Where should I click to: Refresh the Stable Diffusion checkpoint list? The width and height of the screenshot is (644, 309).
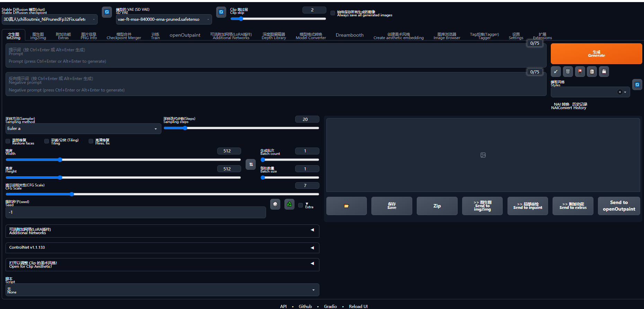pyautogui.click(x=107, y=12)
